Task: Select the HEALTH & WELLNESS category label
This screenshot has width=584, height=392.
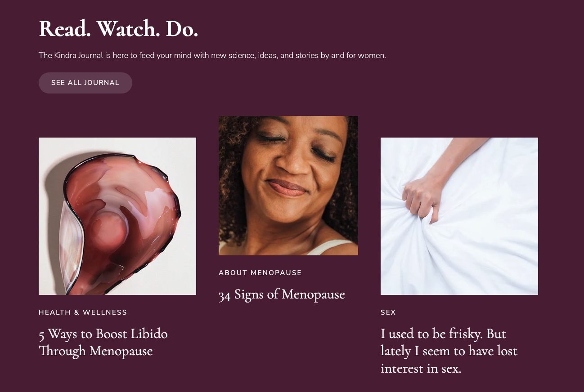Action: [83, 312]
